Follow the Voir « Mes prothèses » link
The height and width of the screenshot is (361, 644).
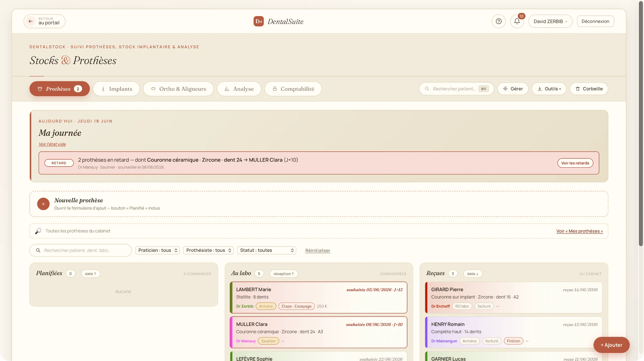(x=580, y=231)
